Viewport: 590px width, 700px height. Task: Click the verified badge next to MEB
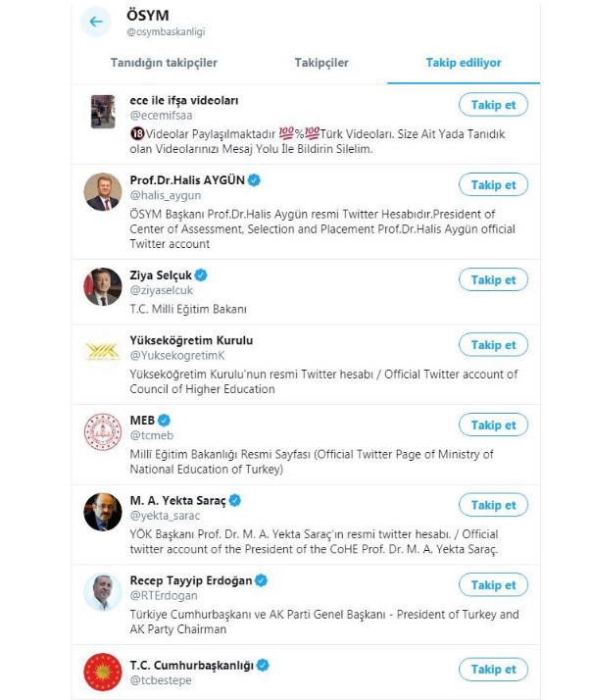tap(152, 421)
